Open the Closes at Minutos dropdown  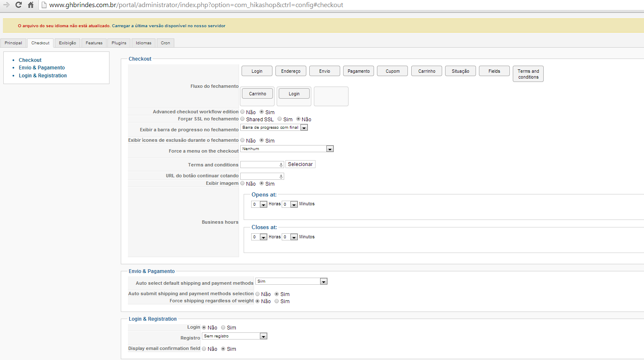290,237
